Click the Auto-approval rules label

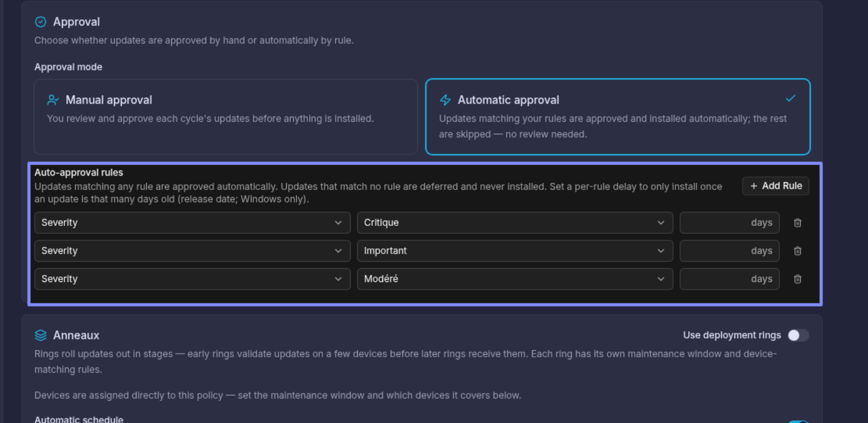point(78,173)
